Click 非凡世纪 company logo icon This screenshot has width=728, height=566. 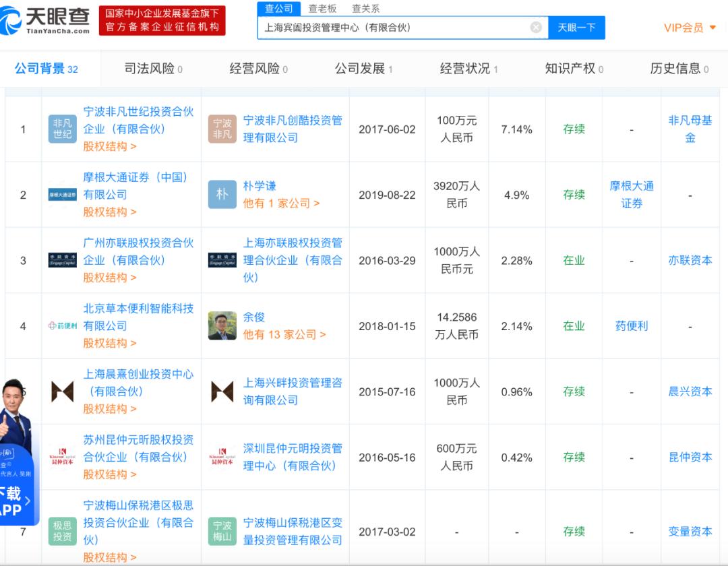click(62, 129)
